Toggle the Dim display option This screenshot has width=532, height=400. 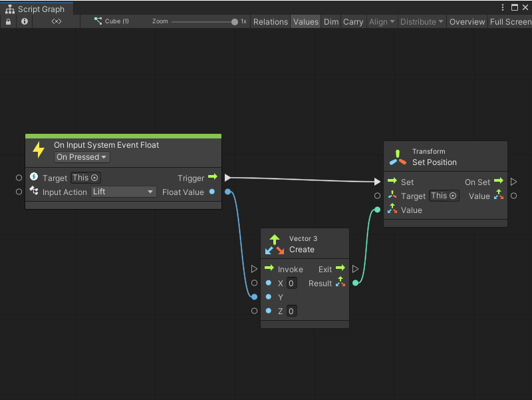coord(331,21)
